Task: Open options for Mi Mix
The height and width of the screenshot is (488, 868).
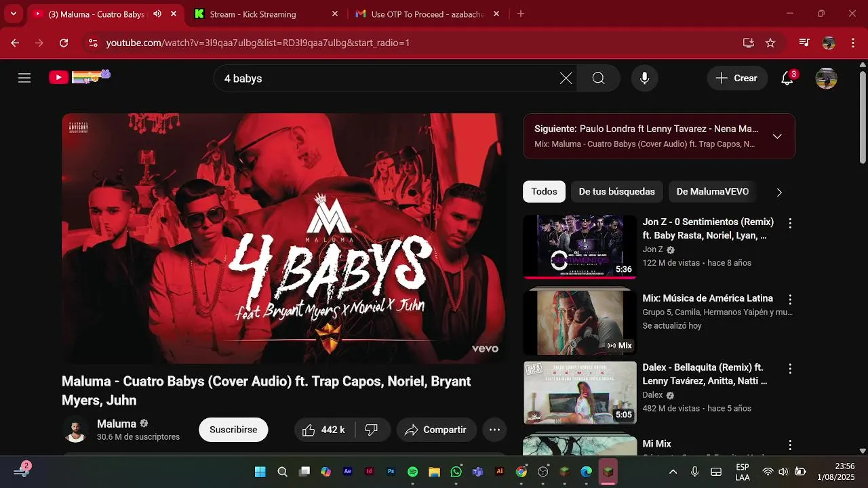Action: point(789,445)
